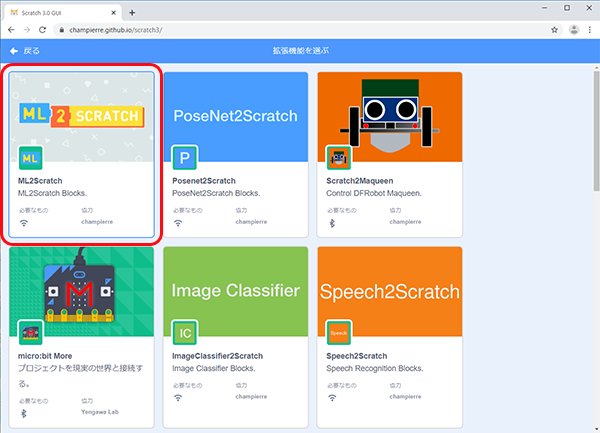
Task: Open a new browser tab
Action: pyautogui.click(x=132, y=11)
